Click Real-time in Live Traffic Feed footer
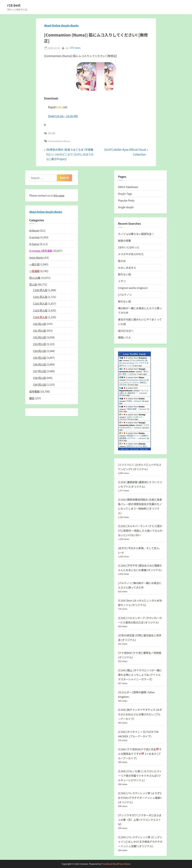The image size is (192, 868). [x=125, y=449]
